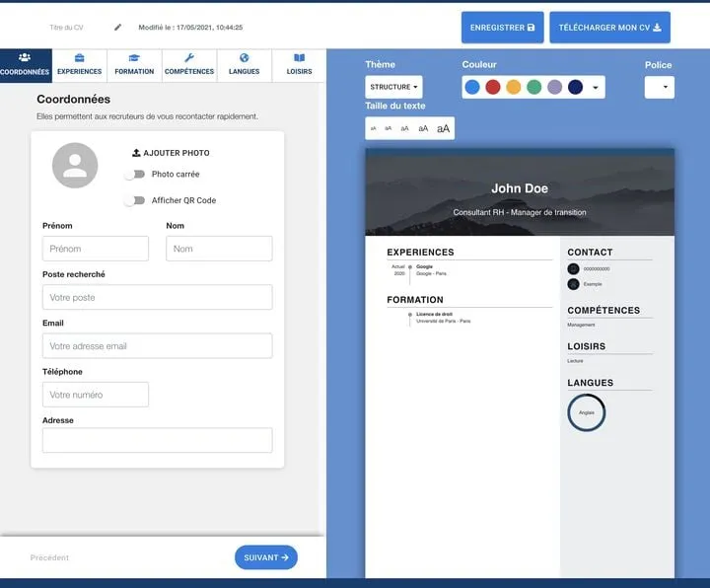Switch to the Formation tab
The width and height of the screenshot is (710, 588).
[134, 65]
